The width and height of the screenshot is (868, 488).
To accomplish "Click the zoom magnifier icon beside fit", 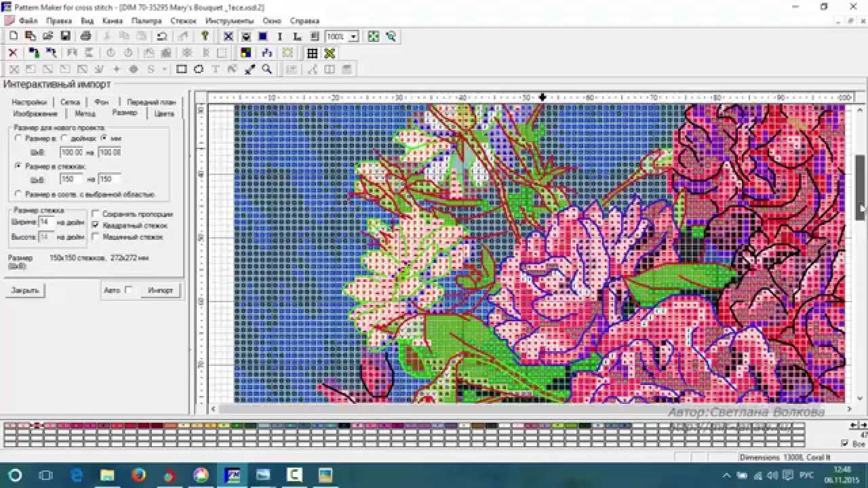I will [x=391, y=36].
